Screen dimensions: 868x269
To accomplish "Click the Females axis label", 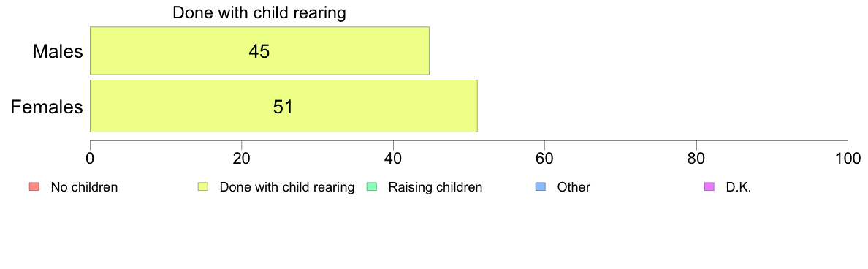I will point(47,106).
